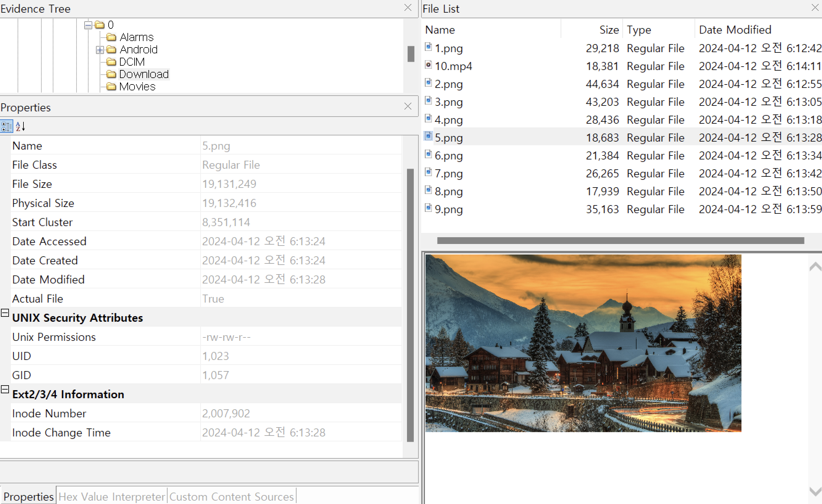Screen dimensions: 822x504
Task: Click the Date Accessed property row label
Action: [x=49, y=241]
